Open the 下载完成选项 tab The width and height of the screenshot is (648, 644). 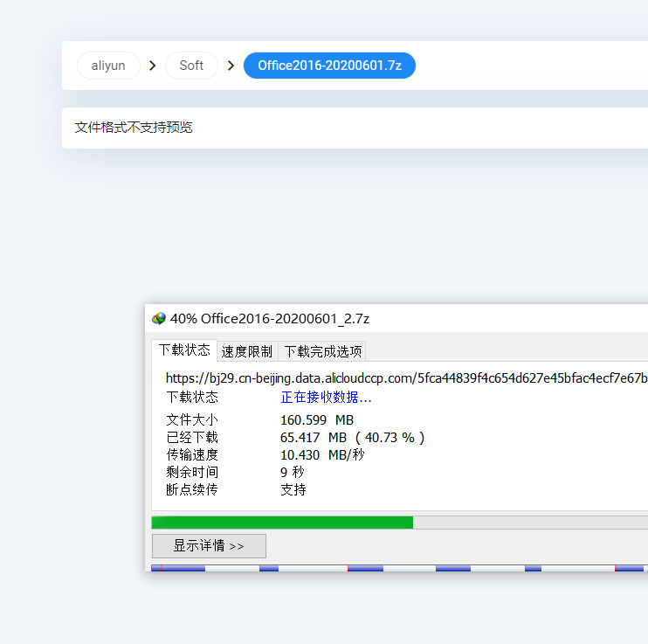coord(322,351)
